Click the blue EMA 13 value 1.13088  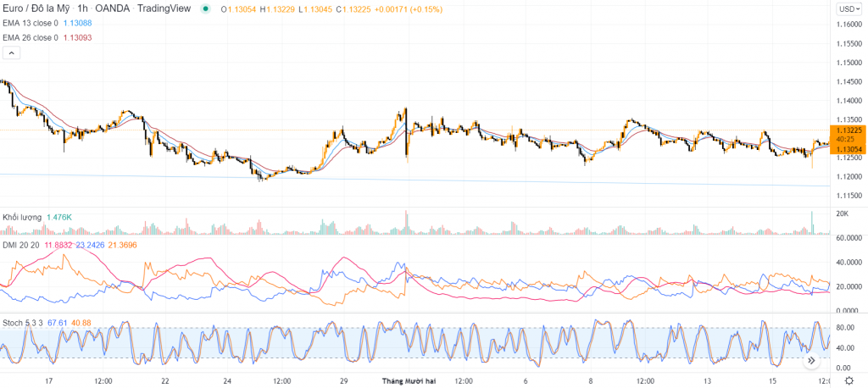tap(78, 24)
